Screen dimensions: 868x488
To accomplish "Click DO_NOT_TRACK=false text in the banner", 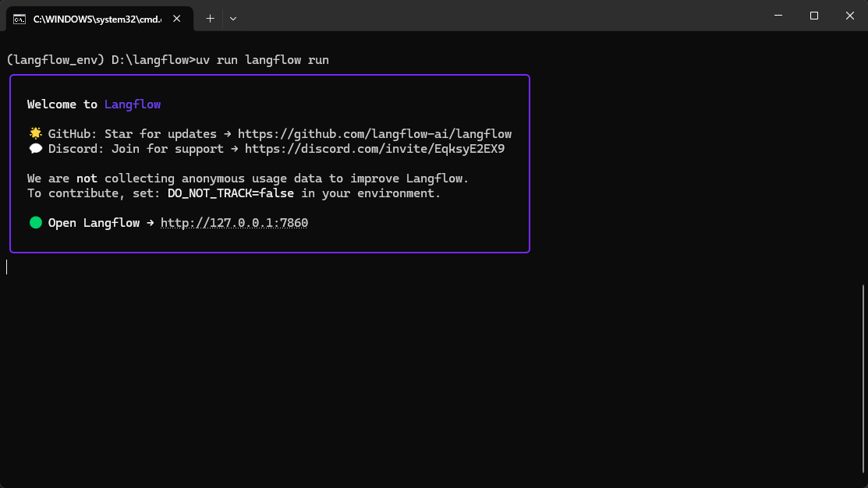I will pos(230,193).
